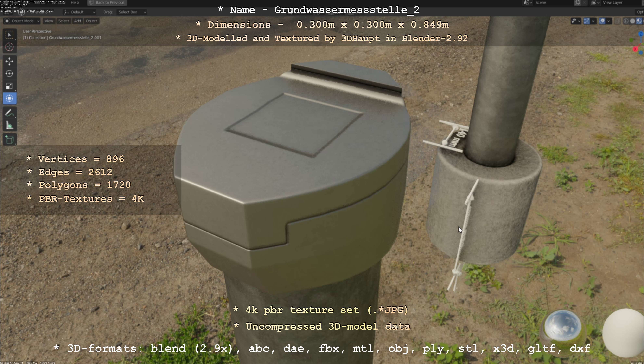Select the Add Cube tool

[9, 140]
